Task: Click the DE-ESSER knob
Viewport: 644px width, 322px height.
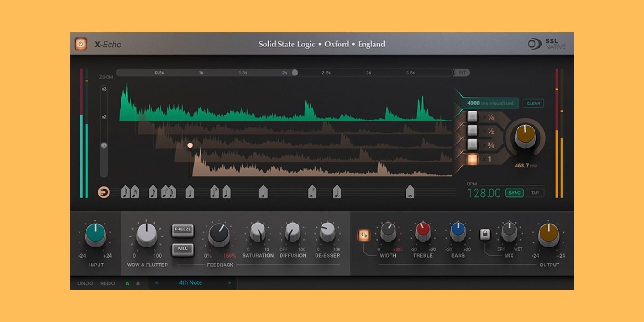Action: click(328, 232)
